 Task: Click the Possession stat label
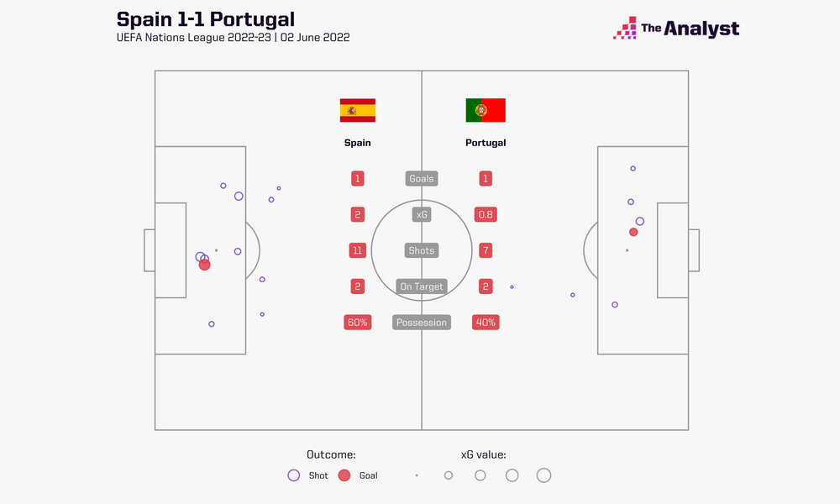422,323
